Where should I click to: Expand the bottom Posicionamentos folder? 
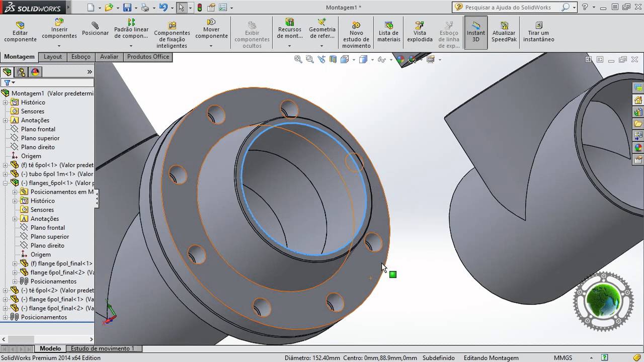(6, 317)
